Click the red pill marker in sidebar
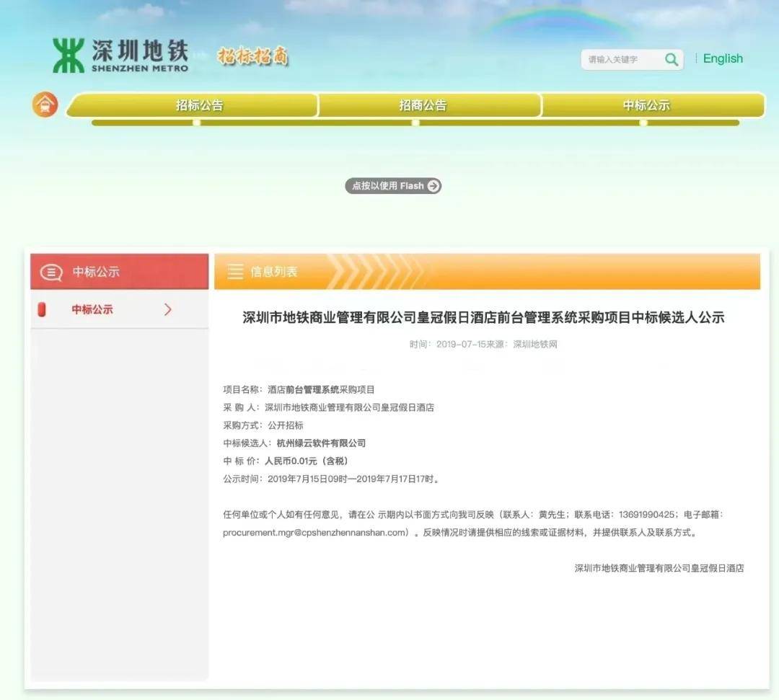779x700 pixels. point(42,309)
